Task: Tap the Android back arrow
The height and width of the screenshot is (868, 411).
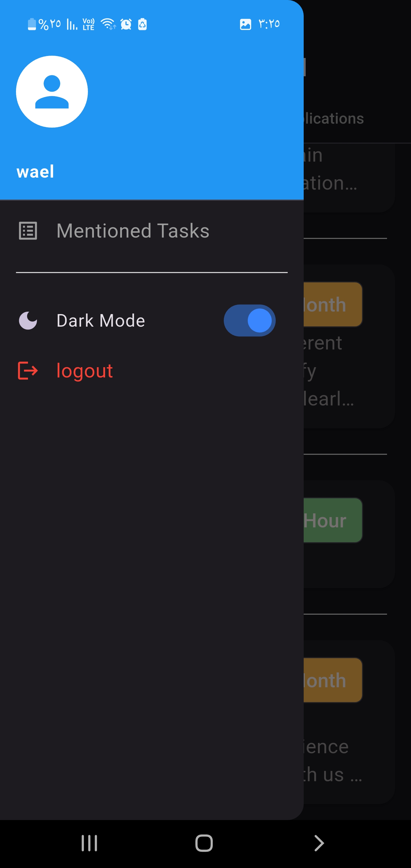Action: click(319, 843)
